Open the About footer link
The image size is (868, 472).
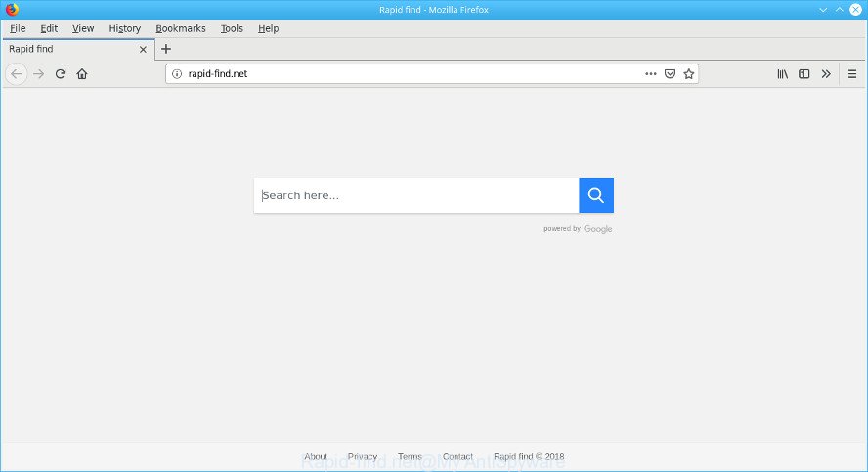[316, 456]
